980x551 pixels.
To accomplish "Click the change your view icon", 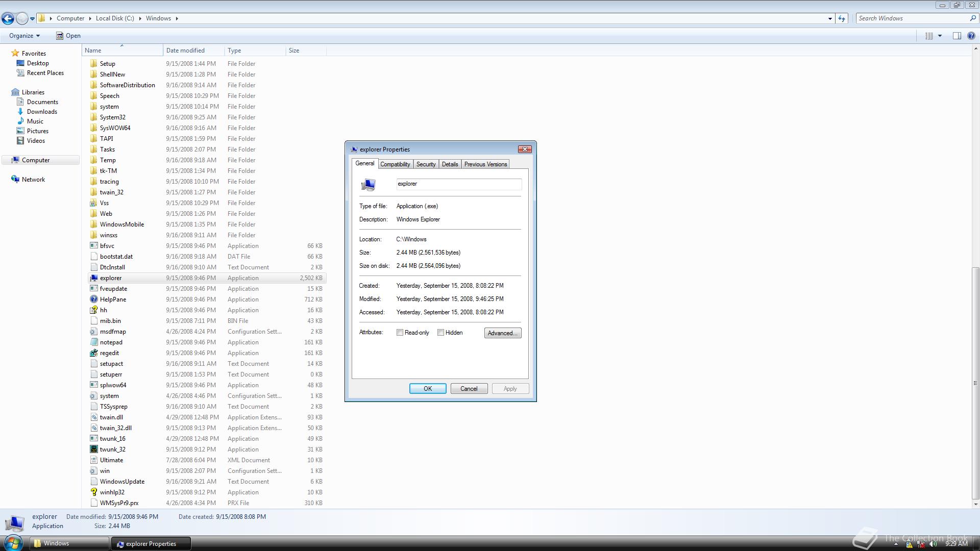I will [929, 36].
